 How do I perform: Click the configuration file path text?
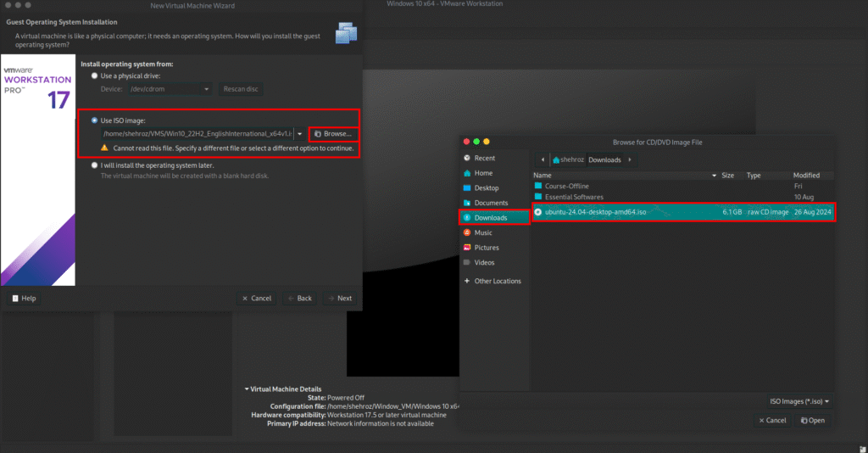[393, 406]
